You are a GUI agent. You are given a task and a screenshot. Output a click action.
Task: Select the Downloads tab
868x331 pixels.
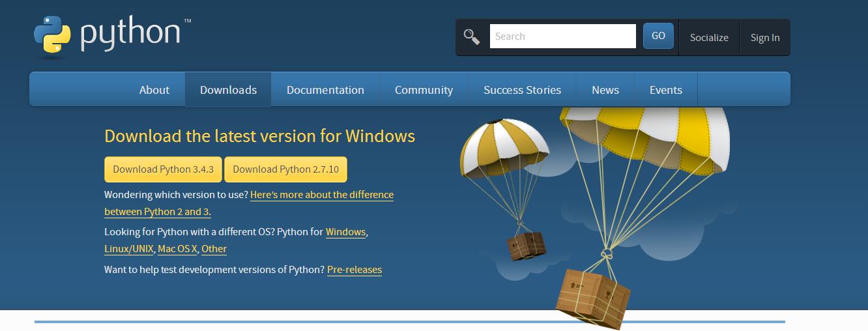228,90
